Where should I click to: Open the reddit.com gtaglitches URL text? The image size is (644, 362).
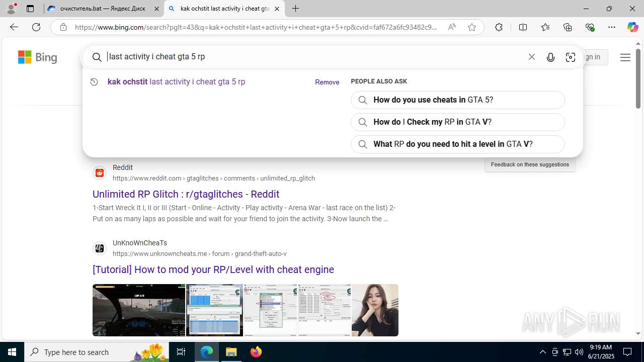pyautogui.click(x=214, y=178)
